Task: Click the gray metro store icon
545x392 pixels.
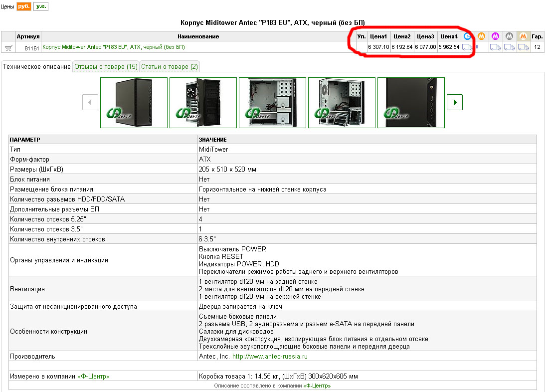Action: pyautogui.click(x=509, y=36)
